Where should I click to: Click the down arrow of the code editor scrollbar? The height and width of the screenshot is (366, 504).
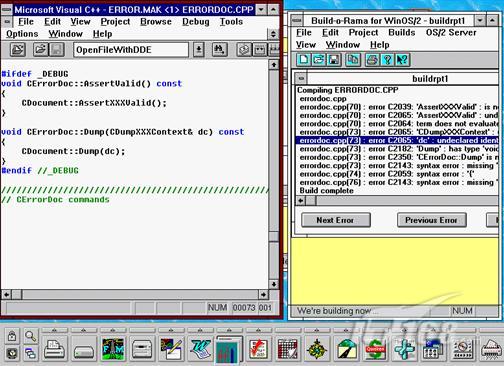(x=273, y=284)
